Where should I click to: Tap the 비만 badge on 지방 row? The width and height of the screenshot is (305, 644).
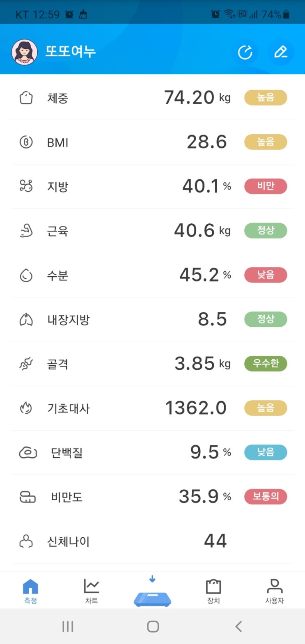pos(266,186)
